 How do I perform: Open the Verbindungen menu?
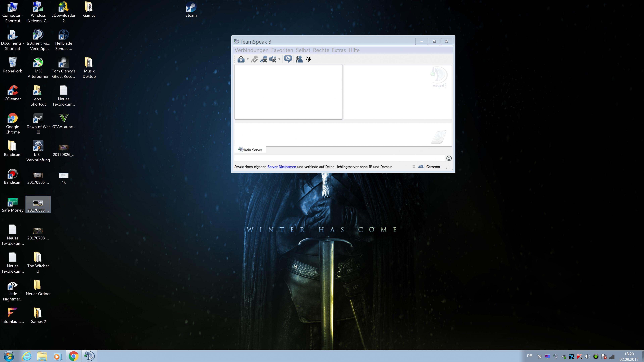pos(252,50)
